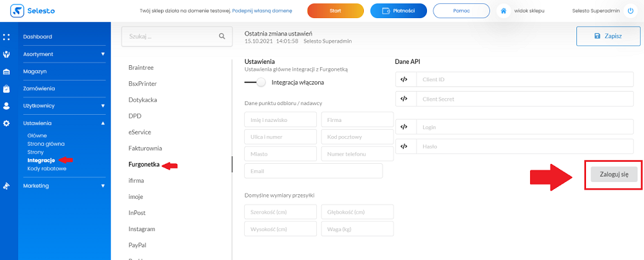Click the search magnifier icon

click(x=222, y=36)
